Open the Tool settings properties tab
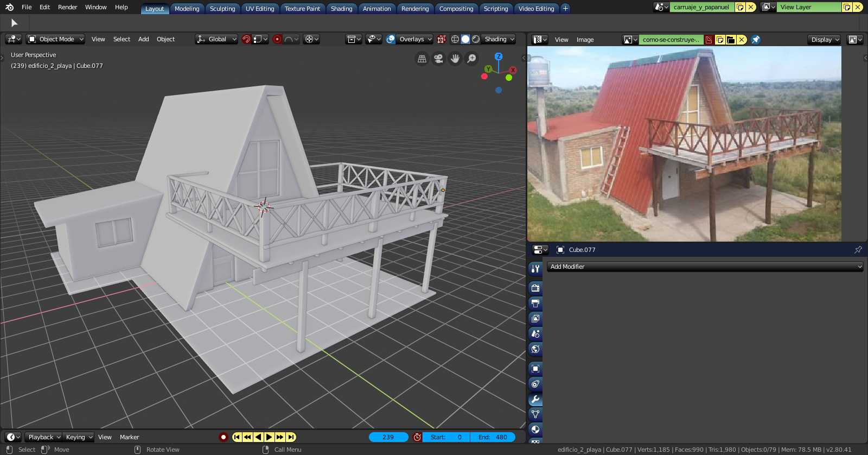Viewport: 868px width, 455px height. (535, 268)
